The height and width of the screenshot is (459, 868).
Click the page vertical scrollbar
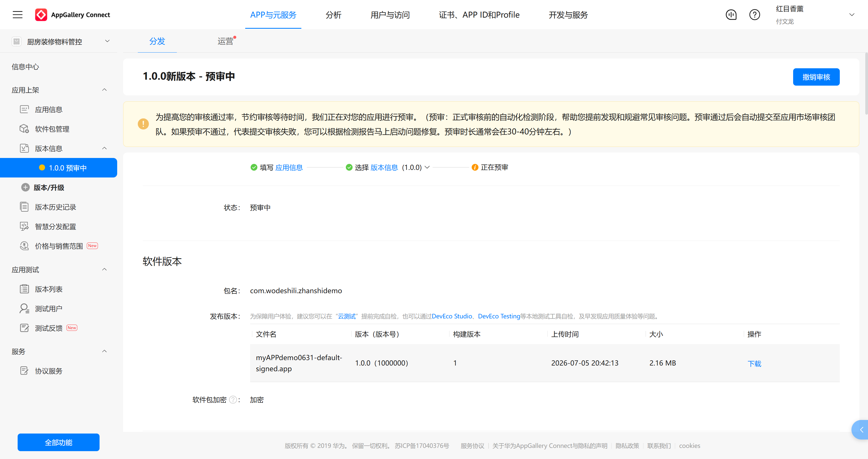pyautogui.click(x=866, y=83)
